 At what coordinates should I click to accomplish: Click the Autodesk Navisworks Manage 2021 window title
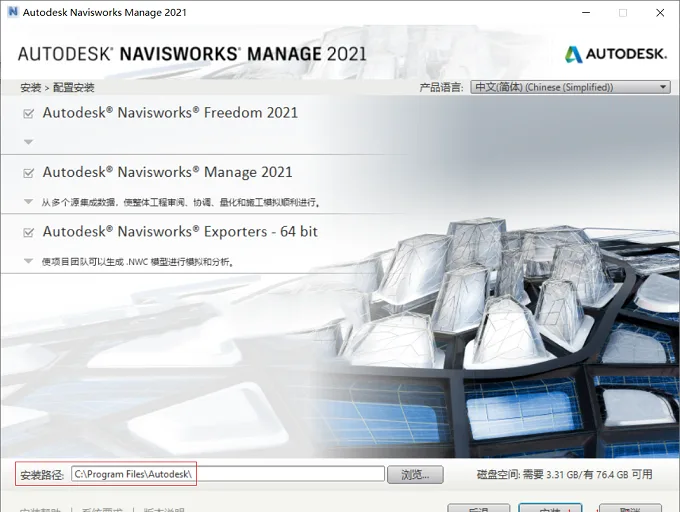[105, 13]
